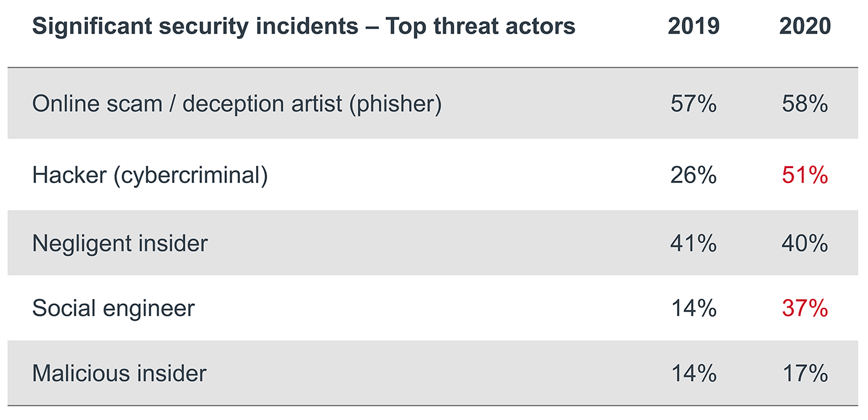
Task: Click the 'Online scam / deception artist (phisher)' label
Action: (237, 104)
